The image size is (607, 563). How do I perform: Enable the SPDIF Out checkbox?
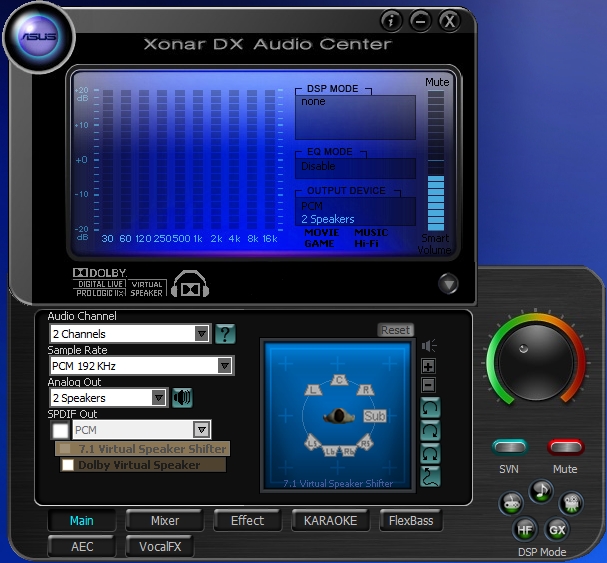61,430
